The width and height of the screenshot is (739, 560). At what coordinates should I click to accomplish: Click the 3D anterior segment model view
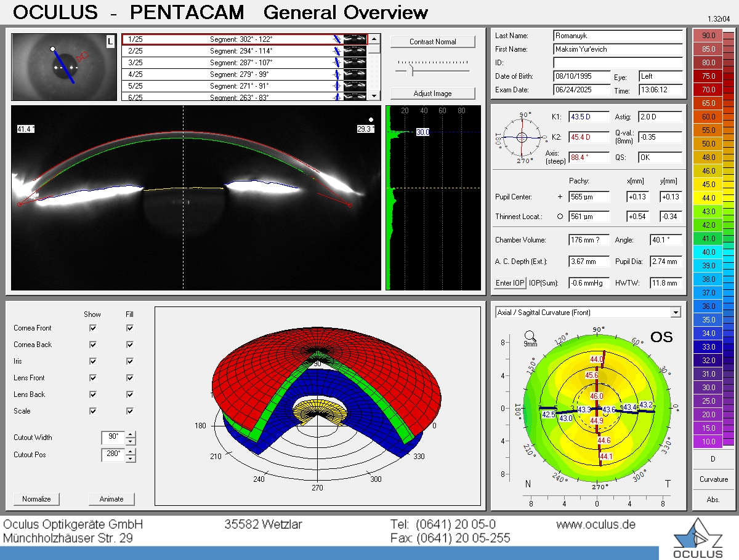tap(317, 406)
